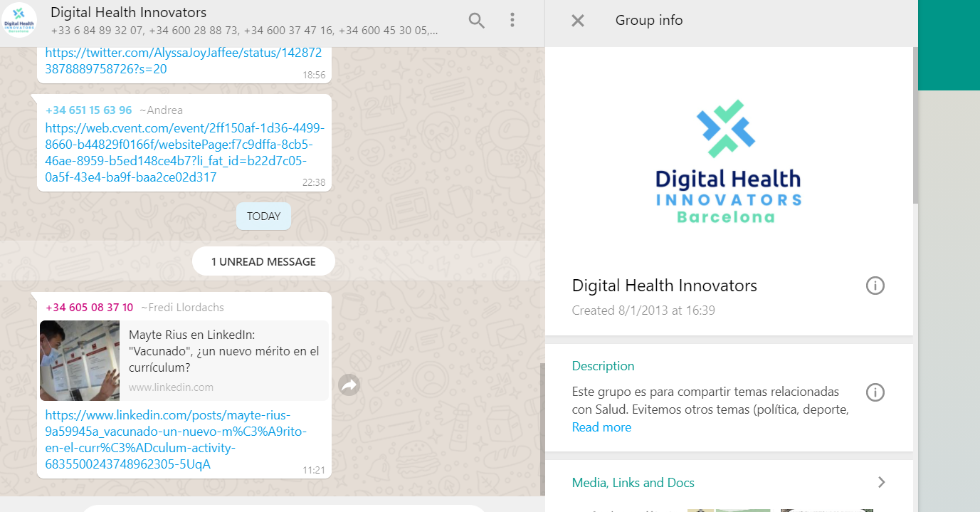Click info icon beside description
The height and width of the screenshot is (512, 980).
875,392
